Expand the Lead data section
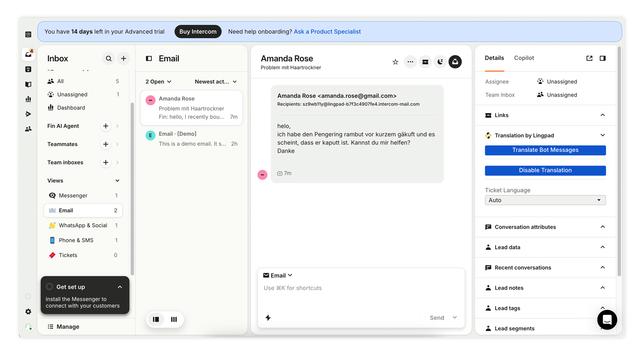 coord(603,247)
